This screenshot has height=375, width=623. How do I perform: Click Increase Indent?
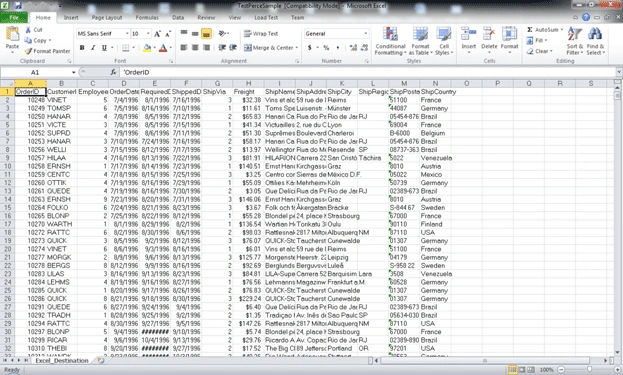coord(233,48)
